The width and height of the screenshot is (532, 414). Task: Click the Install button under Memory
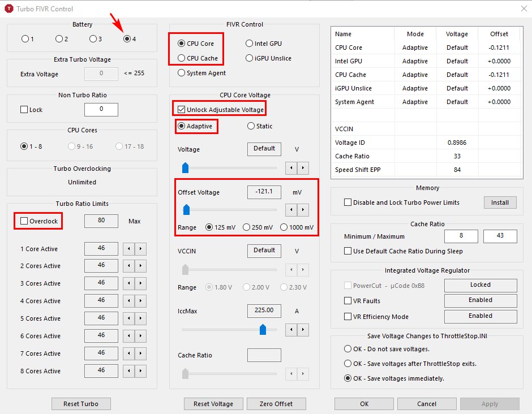point(500,202)
